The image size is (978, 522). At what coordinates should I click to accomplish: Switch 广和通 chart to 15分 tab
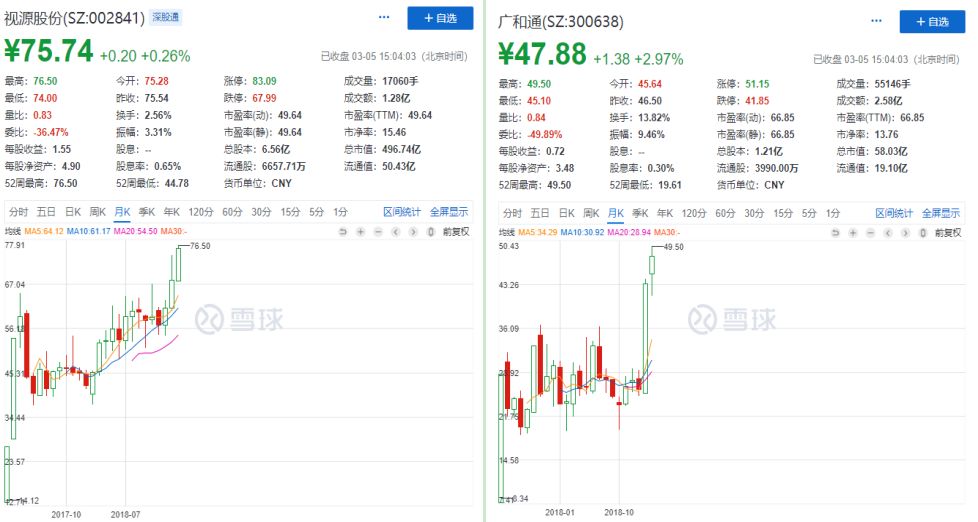783,213
